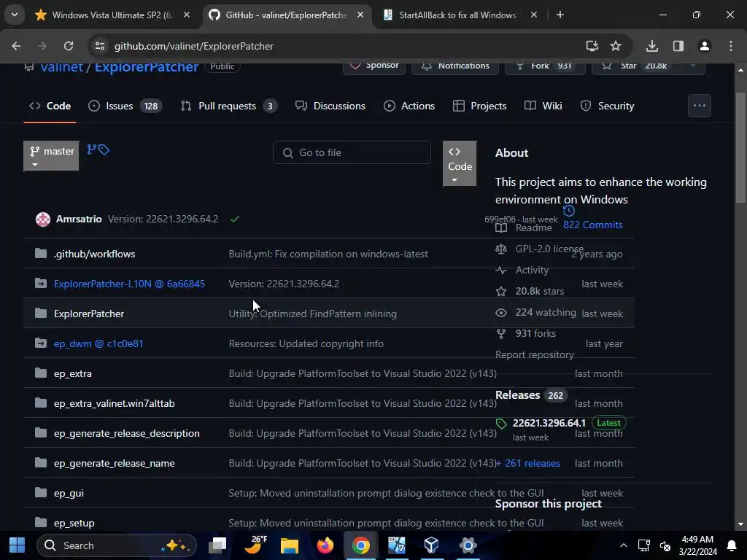Open the 931 forks link
This screenshot has width=747, height=560.
point(526,333)
